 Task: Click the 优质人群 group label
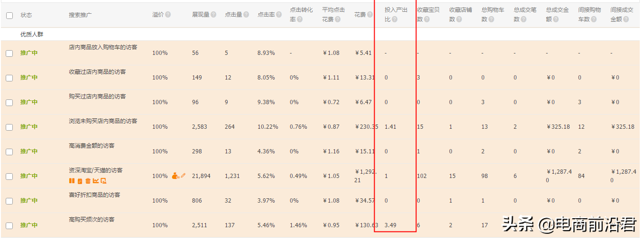pyautogui.click(x=32, y=35)
